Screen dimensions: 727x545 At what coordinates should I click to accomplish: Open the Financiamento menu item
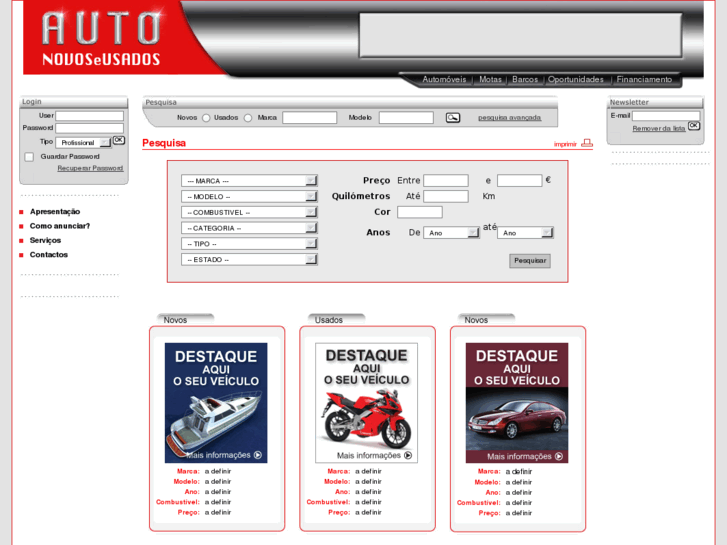644,79
